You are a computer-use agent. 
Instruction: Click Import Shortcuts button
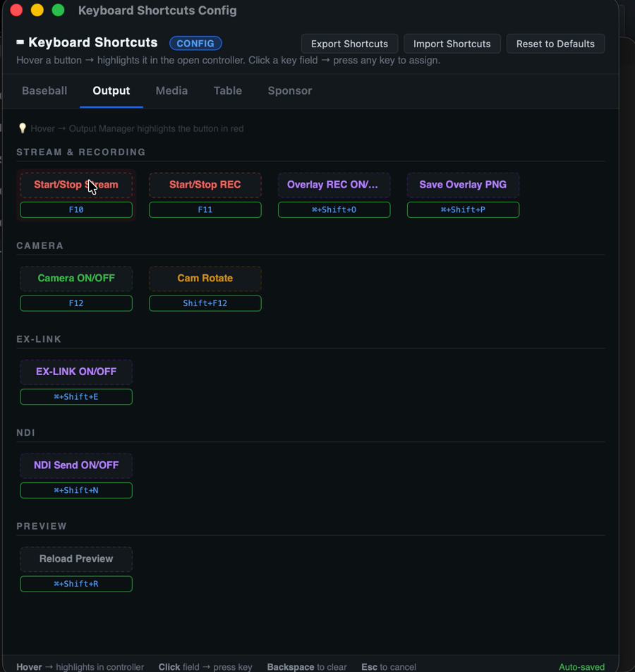click(x=452, y=44)
